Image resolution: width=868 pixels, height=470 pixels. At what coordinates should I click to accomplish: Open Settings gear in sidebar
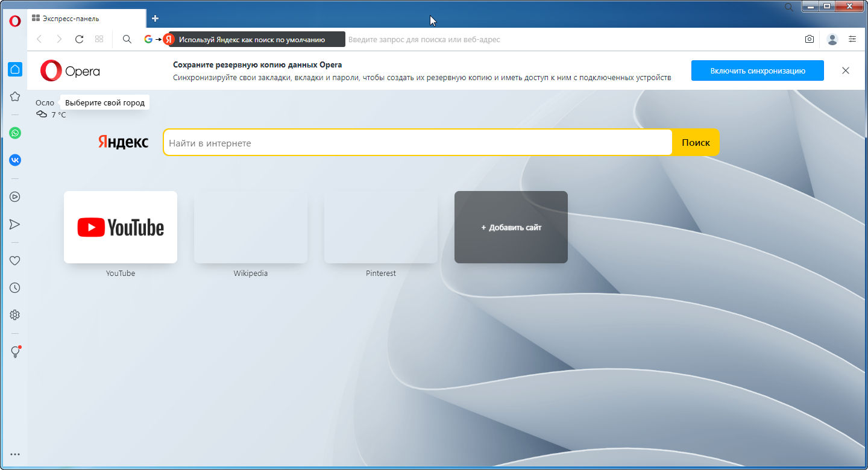(x=15, y=315)
